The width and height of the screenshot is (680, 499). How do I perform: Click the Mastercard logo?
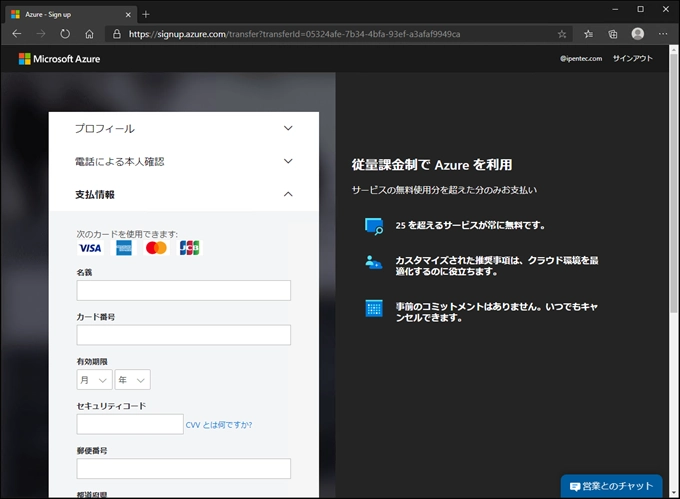pos(156,248)
